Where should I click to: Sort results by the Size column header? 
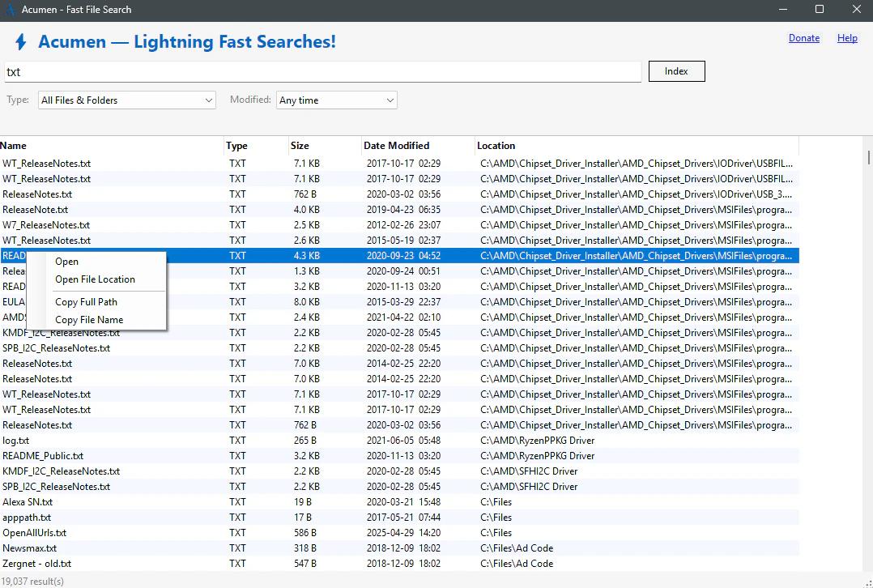pyautogui.click(x=326, y=146)
